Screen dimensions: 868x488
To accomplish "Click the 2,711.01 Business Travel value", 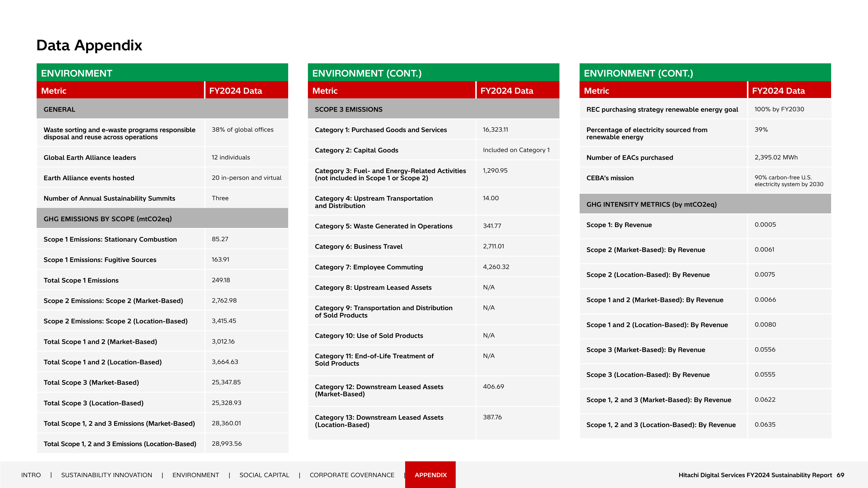I will click(493, 246).
